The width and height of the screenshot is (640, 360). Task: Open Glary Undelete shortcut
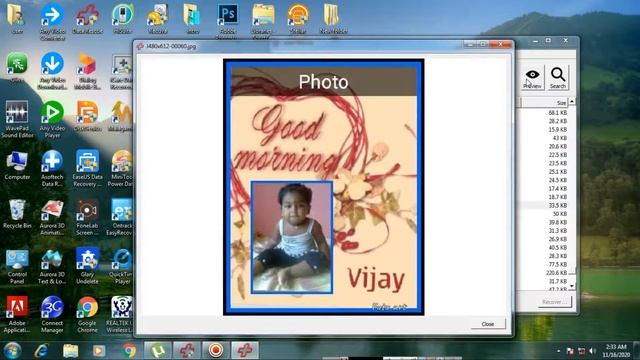tap(87, 266)
